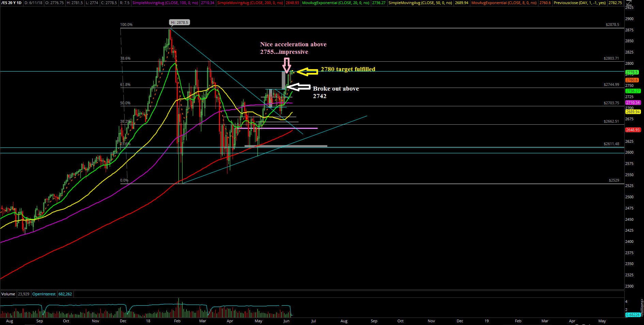Click the Feb label below the volume spike

point(177,321)
